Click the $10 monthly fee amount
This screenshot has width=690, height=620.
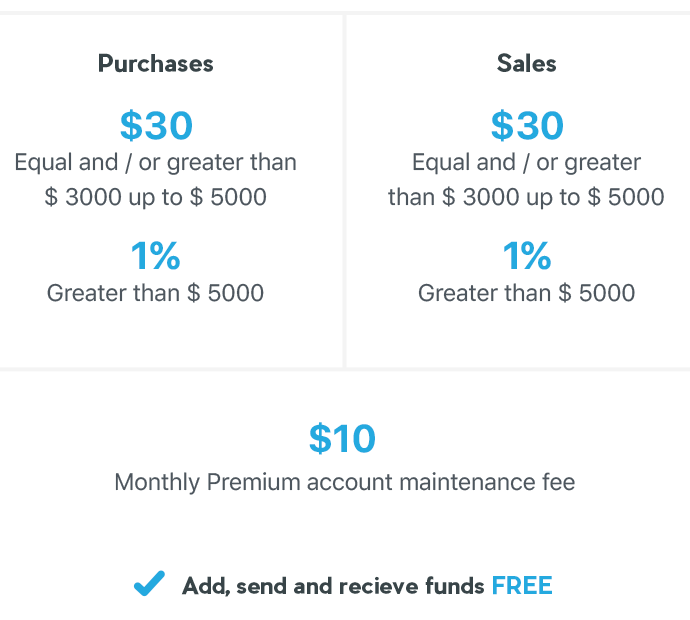pos(342,438)
